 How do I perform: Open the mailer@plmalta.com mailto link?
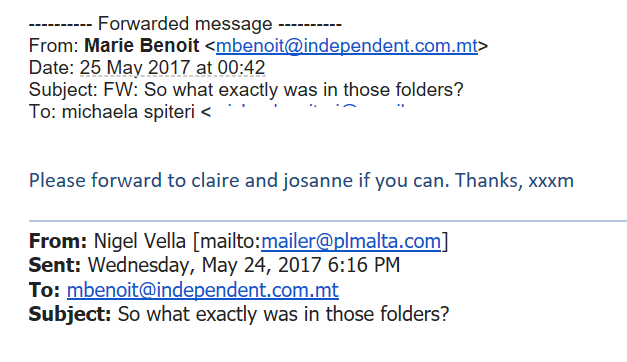pyautogui.click(x=351, y=241)
